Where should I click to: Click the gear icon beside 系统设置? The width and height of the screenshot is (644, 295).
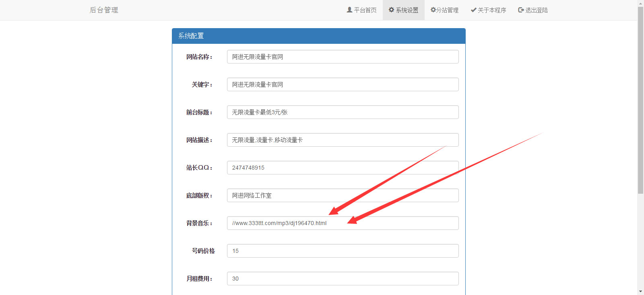tap(391, 10)
